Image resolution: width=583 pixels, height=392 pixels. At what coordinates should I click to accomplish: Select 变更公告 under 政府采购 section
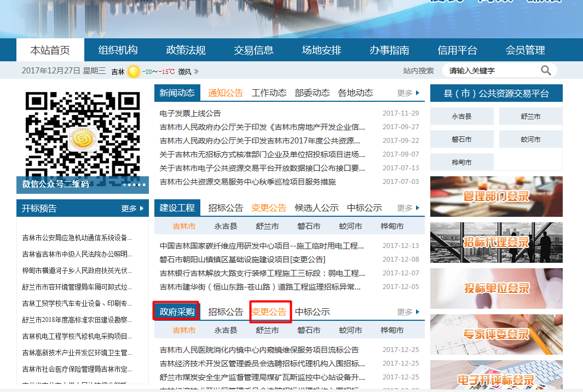coord(270,312)
